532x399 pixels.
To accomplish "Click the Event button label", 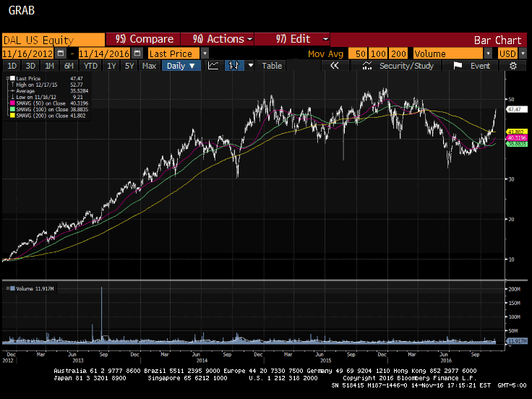I will click(x=480, y=66).
